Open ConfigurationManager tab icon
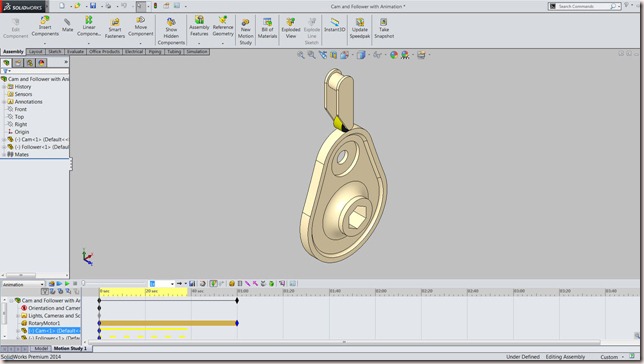The height and width of the screenshot is (364, 644). click(x=30, y=63)
